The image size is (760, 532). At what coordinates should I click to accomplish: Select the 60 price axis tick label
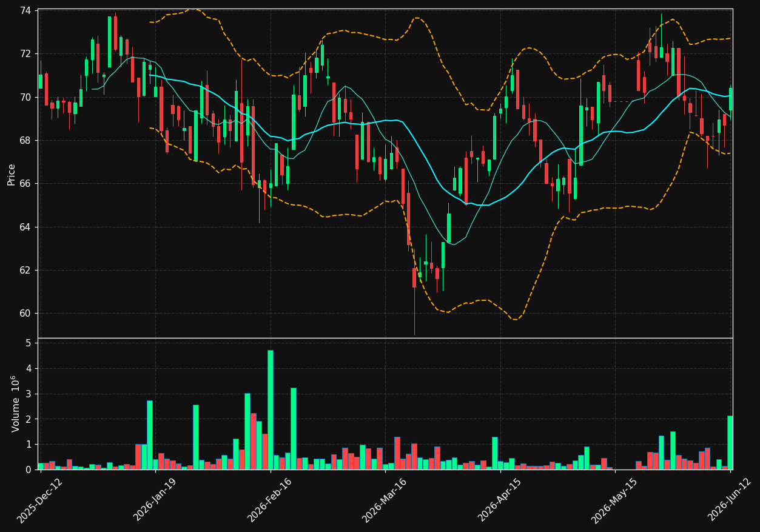[27, 314]
